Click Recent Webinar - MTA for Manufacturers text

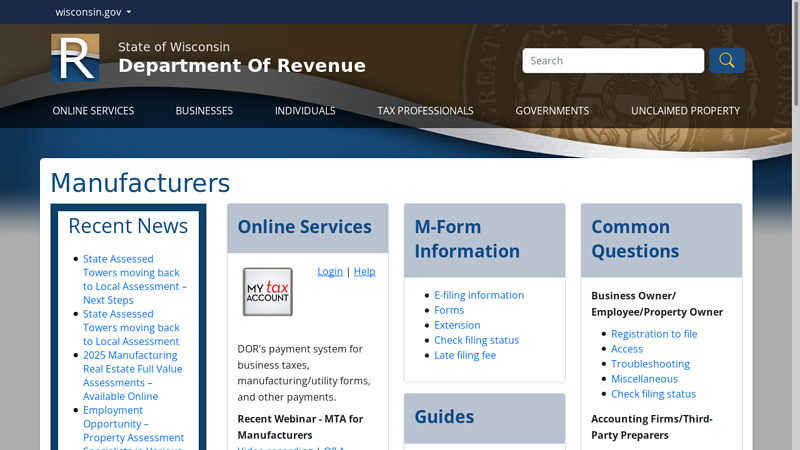(300, 427)
